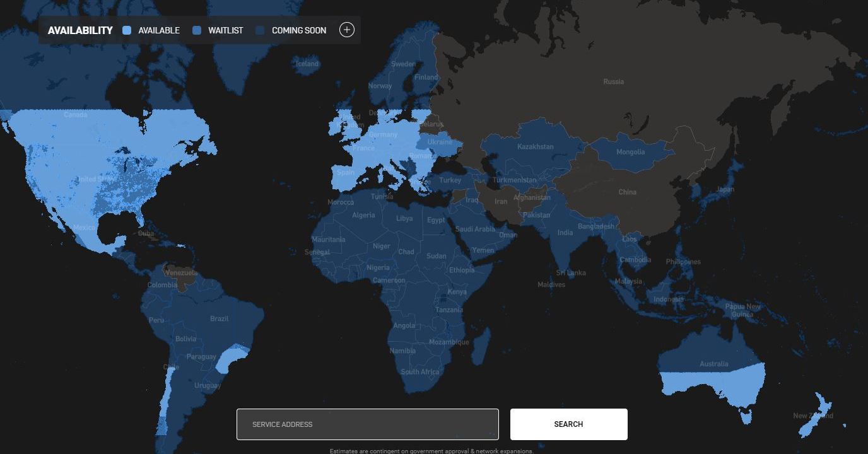Select the Available legend label
868x454 pixels.
pyautogui.click(x=159, y=30)
